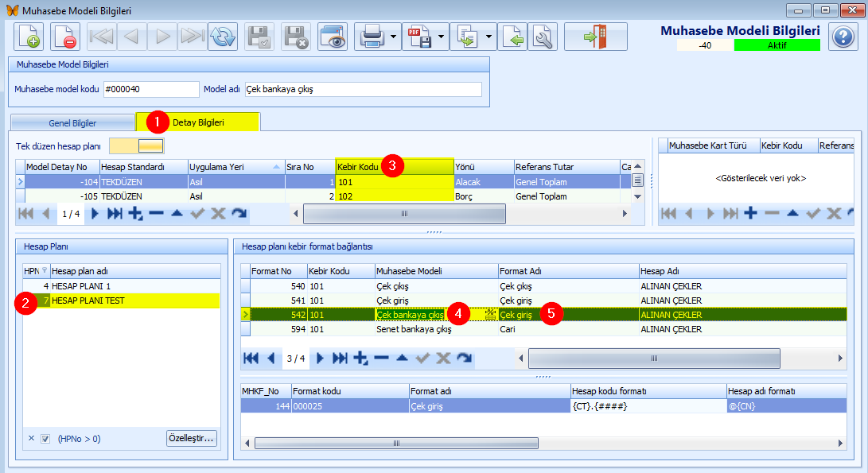Click the Özelleştir... button
Viewport: 868px width, 473px height.
pos(192,438)
